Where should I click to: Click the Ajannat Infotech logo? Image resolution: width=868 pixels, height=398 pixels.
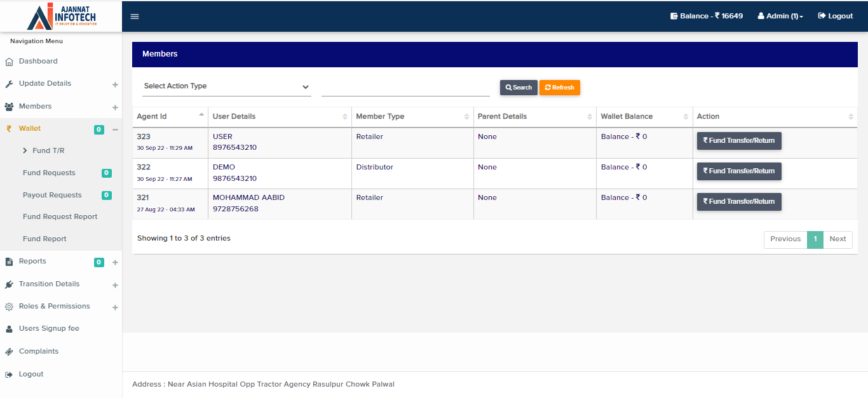pyautogui.click(x=61, y=17)
